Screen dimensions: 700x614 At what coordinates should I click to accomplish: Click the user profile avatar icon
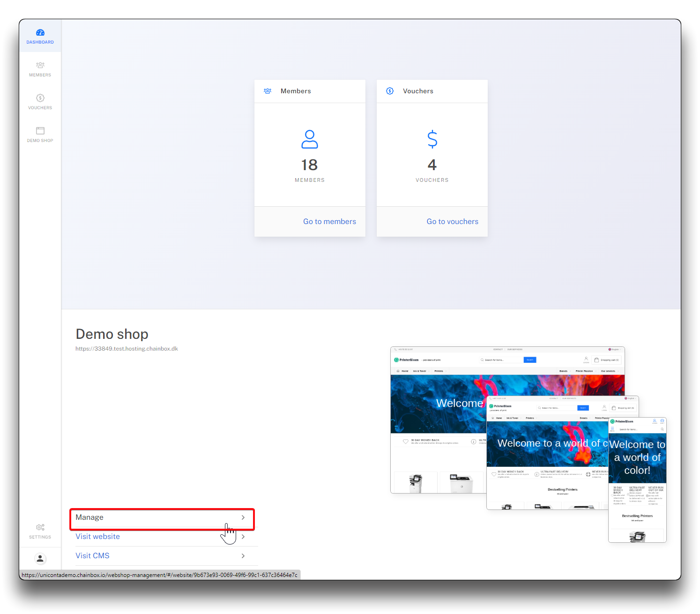(40, 559)
